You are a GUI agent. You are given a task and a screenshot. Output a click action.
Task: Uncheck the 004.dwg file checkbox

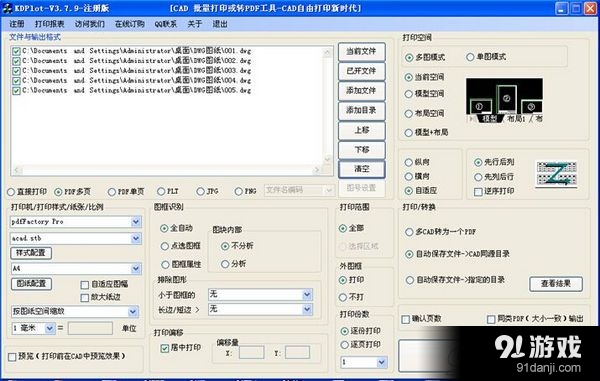point(16,81)
